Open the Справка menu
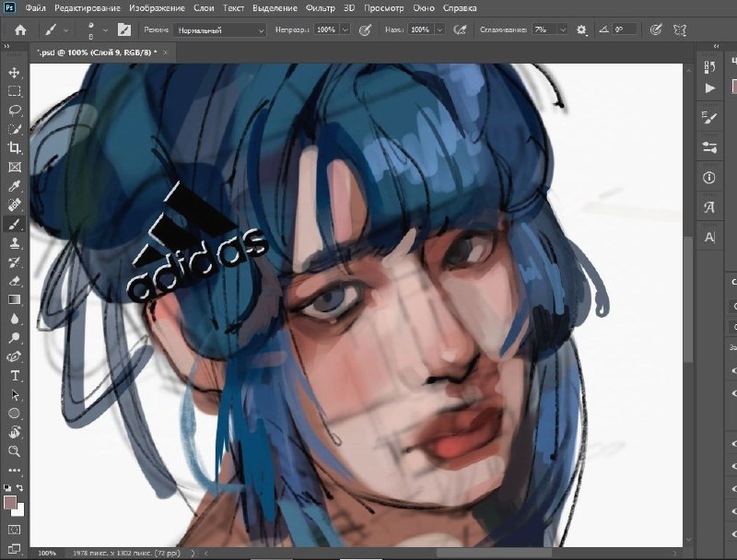Image resolution: width=737 pixels, height=560 pixels. click(x=460, y=8)
